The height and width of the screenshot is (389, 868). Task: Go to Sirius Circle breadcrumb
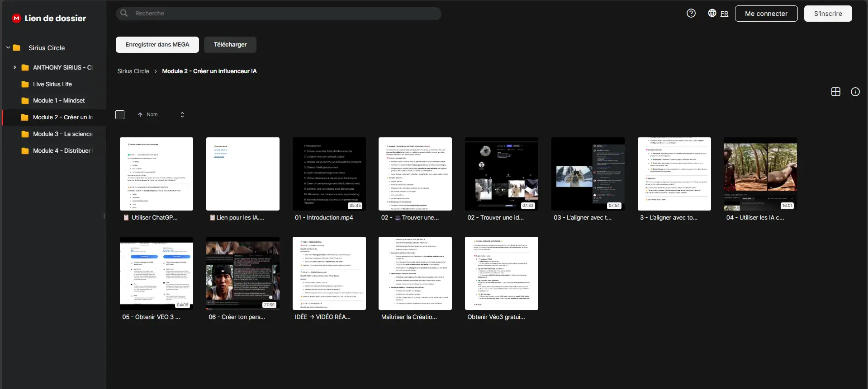[x=133, y=71]
